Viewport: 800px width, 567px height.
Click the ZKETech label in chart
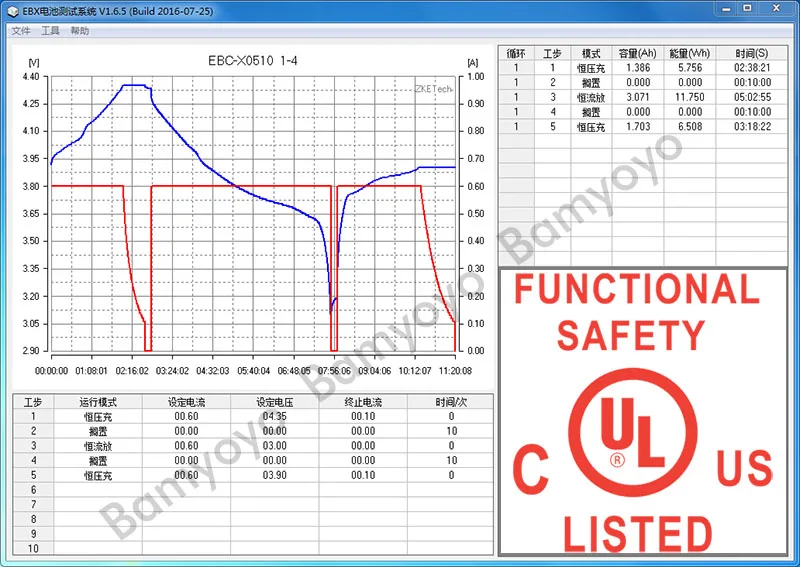[x=434, y=89]
